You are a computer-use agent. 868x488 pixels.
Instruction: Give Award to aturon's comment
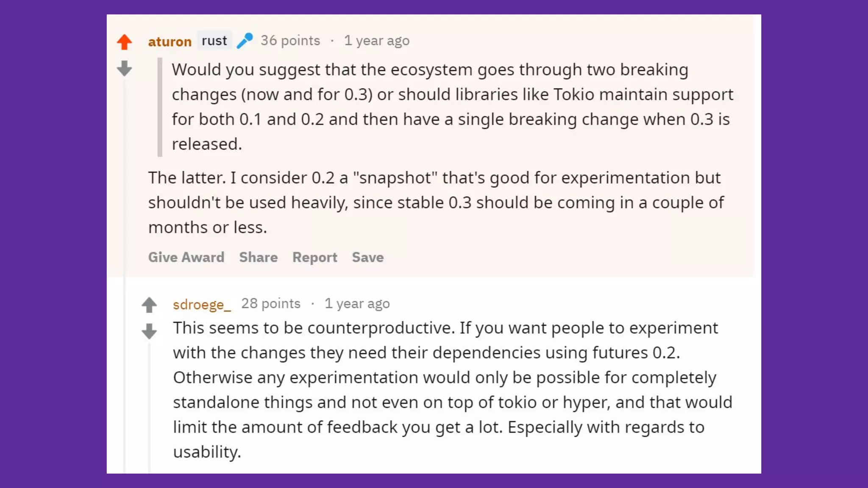[186, 257]
